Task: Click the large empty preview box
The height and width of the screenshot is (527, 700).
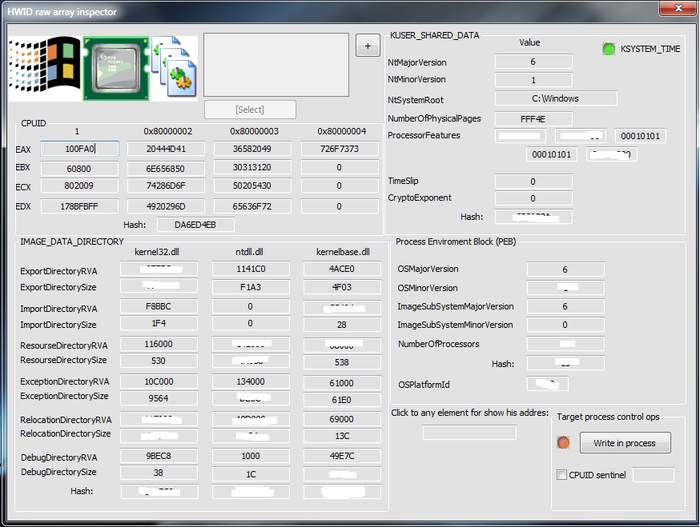Action: pyautogui.click(x=274, y=64)
